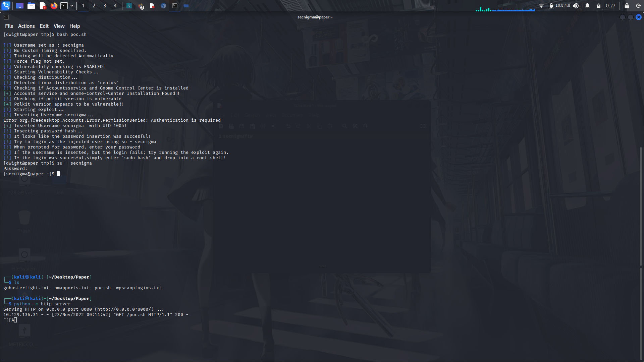Launch Firefox from the taskbar

tap(54, 6)
